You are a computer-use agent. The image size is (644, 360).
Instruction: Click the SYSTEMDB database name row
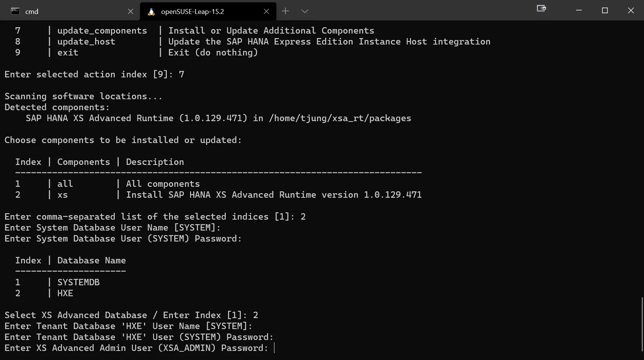[x=79, y=282]
